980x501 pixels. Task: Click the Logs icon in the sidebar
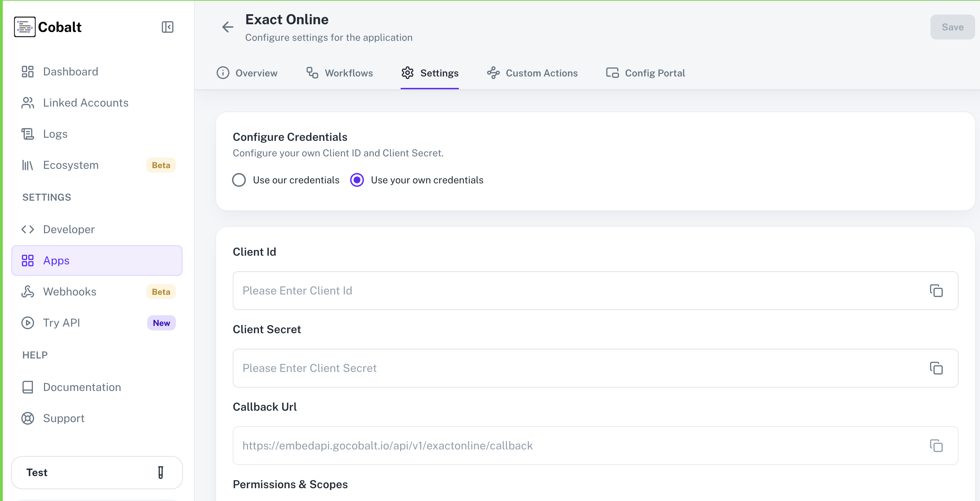point(27,134)
